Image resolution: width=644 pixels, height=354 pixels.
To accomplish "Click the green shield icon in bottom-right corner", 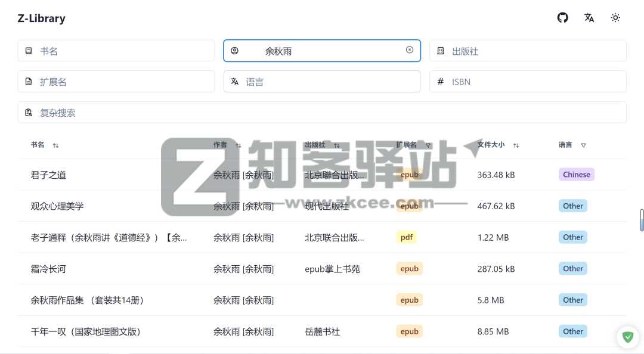I will pyautogui.click(x=628, y=337).
